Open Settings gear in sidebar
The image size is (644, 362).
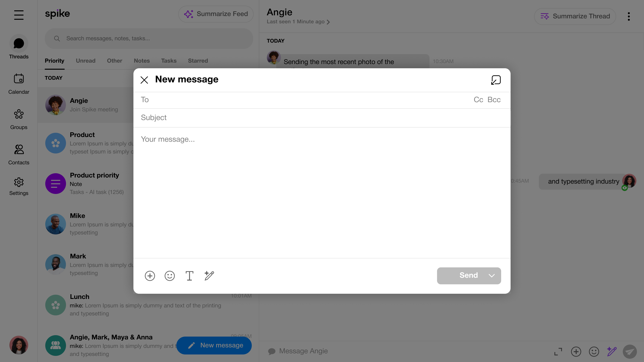(19, 186)
